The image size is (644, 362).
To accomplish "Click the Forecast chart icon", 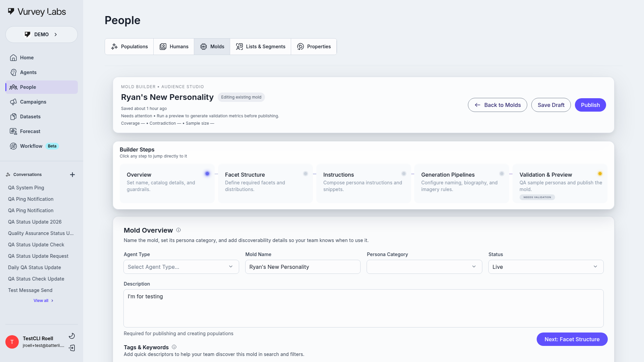I will [x=13, y=131].
